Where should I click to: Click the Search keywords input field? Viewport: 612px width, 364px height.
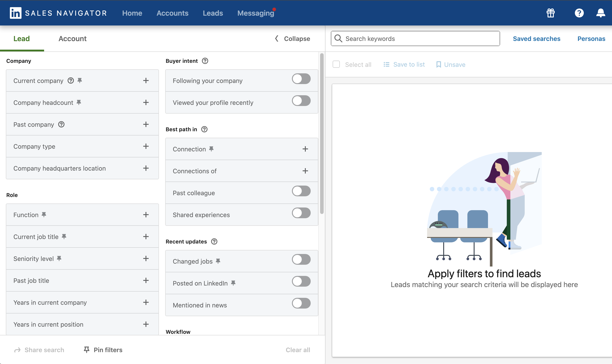(x=415, y=38)
